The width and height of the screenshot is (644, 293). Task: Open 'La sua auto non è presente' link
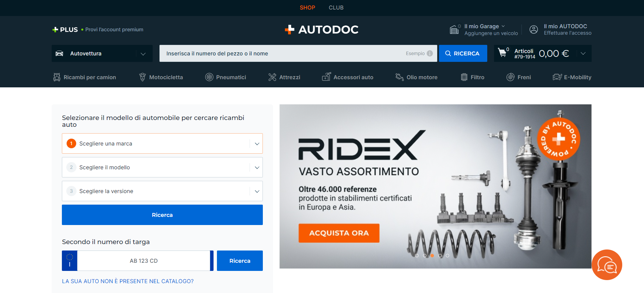click(128, 281)
